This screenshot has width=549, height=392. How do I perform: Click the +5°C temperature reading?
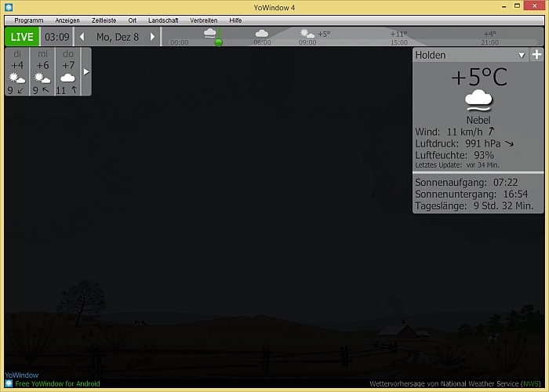pyautogui.click(x=479, y=77)
